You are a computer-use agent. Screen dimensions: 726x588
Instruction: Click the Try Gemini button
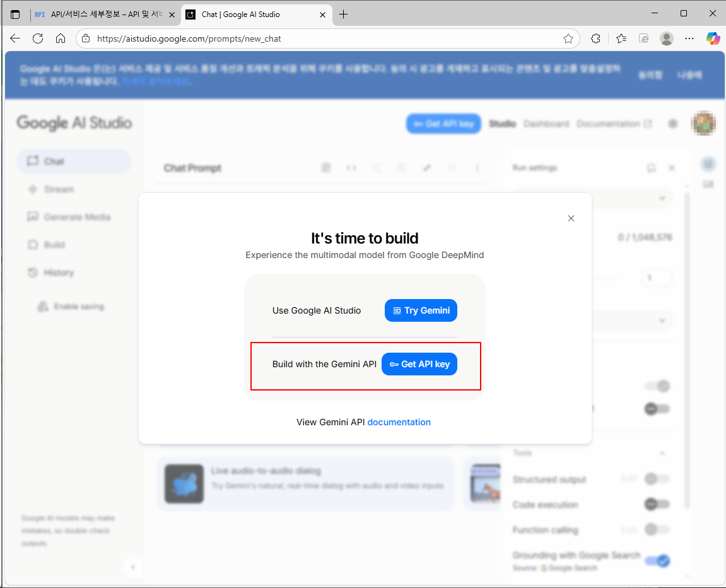pos(421,310)
